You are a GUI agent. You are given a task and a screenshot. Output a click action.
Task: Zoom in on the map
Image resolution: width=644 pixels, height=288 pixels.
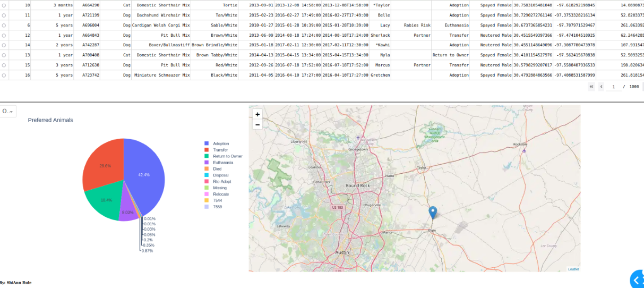(x=257, y=114)
